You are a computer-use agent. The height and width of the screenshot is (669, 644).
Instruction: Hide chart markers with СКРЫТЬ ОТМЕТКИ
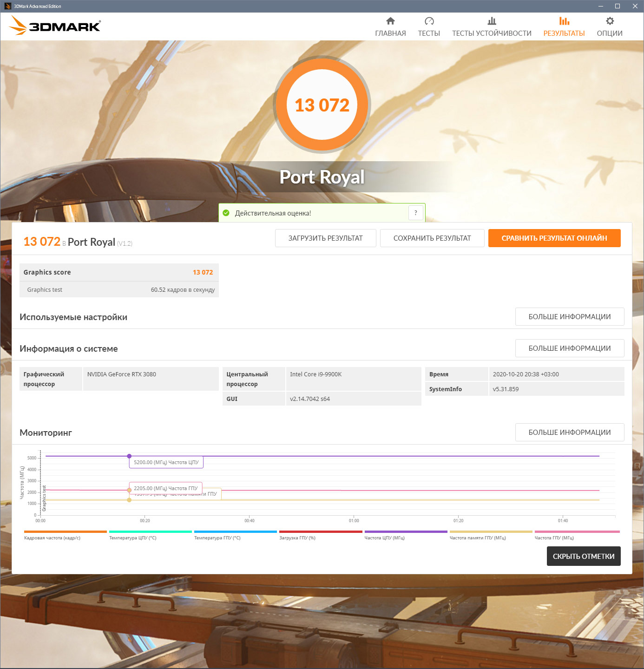tap(584, 556)
